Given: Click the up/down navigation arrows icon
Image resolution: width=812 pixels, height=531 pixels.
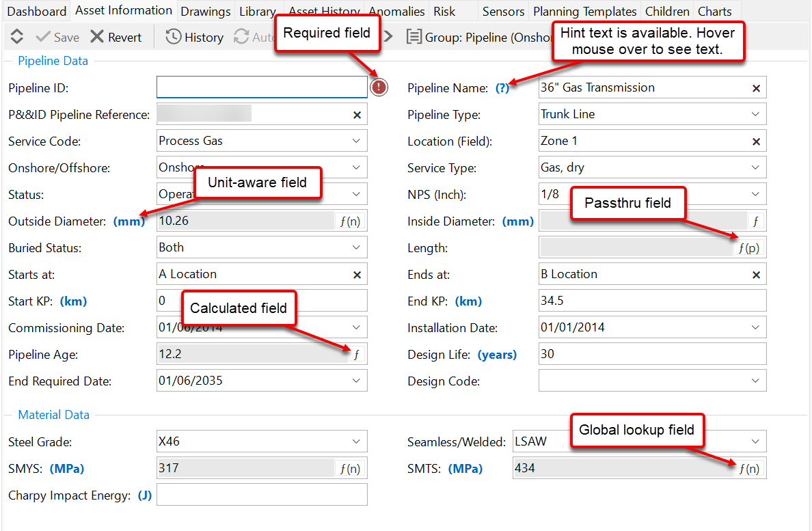Looking at the screenshot, I should click(17, 37).
